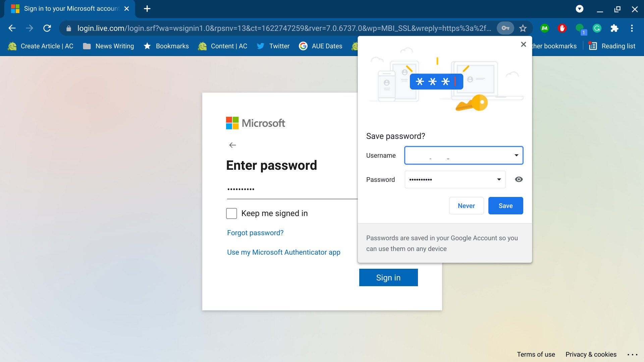This screenshot has height=362, width=644.
Task: Click the red hand ad blocker extension
Action: 562,28
